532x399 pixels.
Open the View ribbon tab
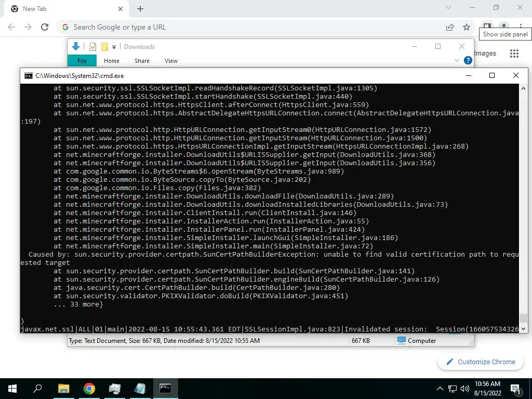point(171,61)
